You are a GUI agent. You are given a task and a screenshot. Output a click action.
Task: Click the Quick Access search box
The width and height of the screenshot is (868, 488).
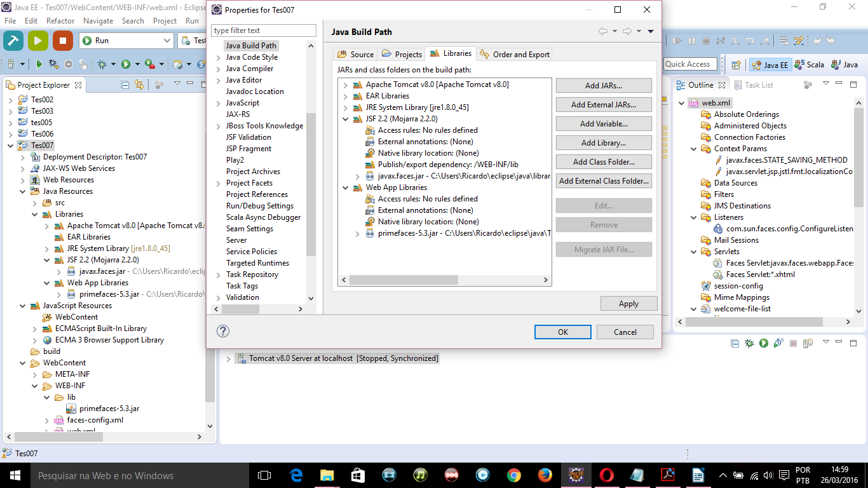click(690, 64)
